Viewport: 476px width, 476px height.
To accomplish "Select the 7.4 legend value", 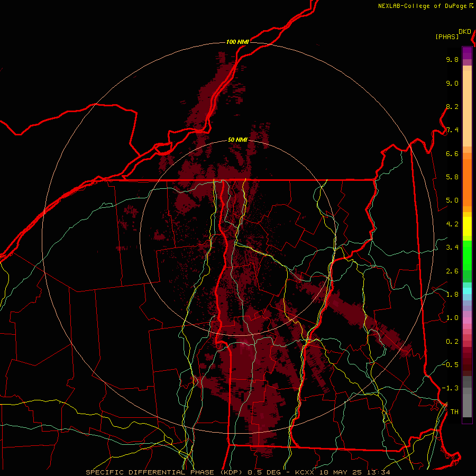I will click(452, 130).
